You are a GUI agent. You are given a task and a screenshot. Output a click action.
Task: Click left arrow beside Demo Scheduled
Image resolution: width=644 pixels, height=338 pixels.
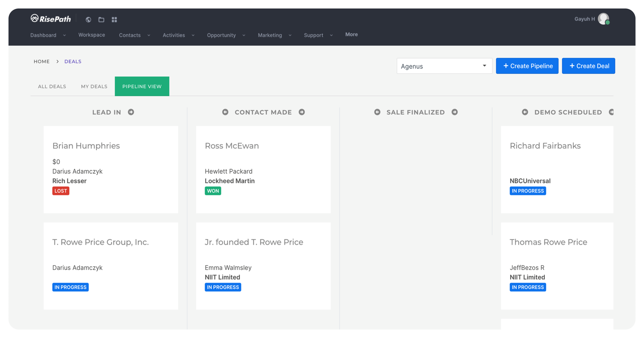coord(525,112)
